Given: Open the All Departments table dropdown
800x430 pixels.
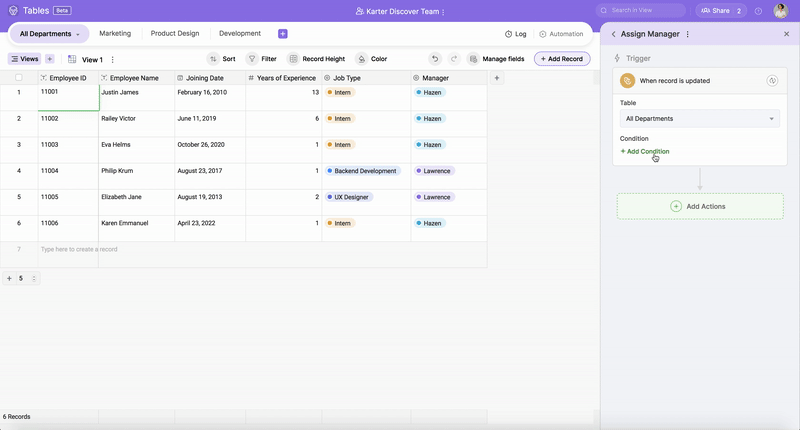Looking at the screenshot, I should (699, 119).
